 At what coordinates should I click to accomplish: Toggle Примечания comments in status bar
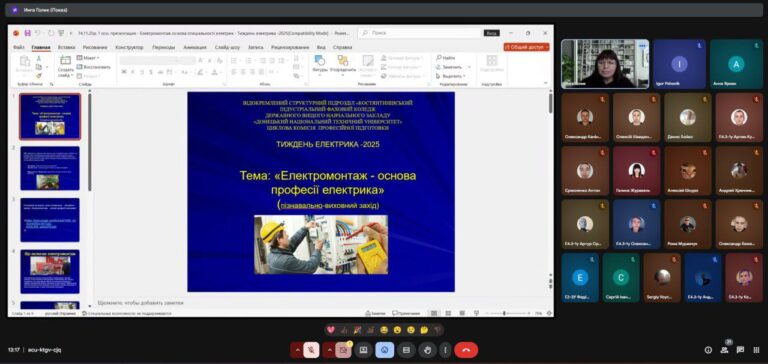407,313
